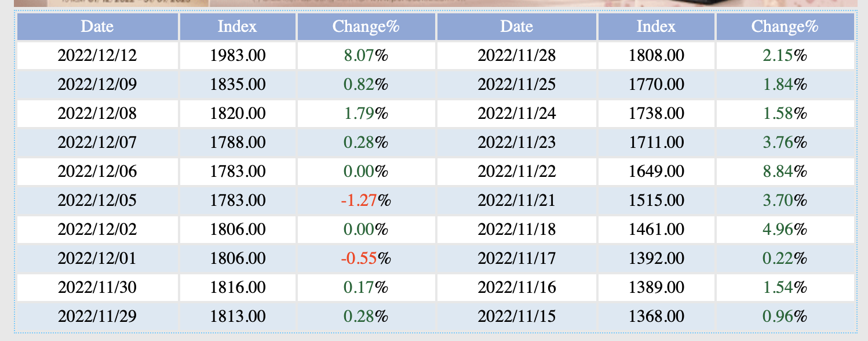Image resolution: width=868 pixels, height=341 pixels.
Task: Click the 2022/12/05 date cell
Action: pos(97,201)
